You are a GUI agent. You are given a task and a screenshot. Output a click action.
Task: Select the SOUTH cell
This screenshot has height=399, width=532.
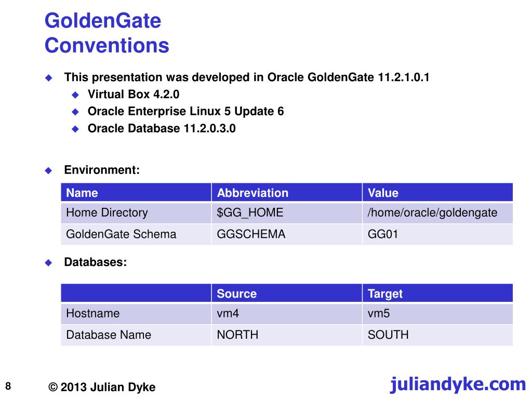437,335
